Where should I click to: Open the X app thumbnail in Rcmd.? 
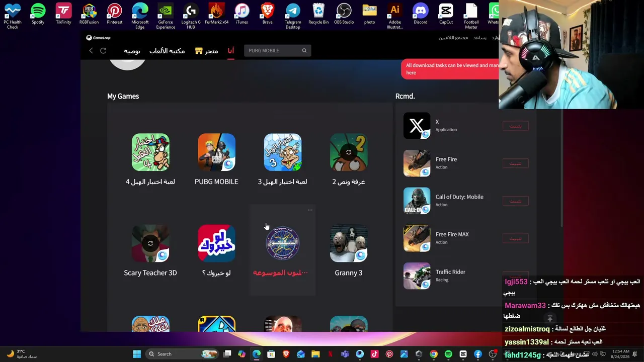pos(417,126)
